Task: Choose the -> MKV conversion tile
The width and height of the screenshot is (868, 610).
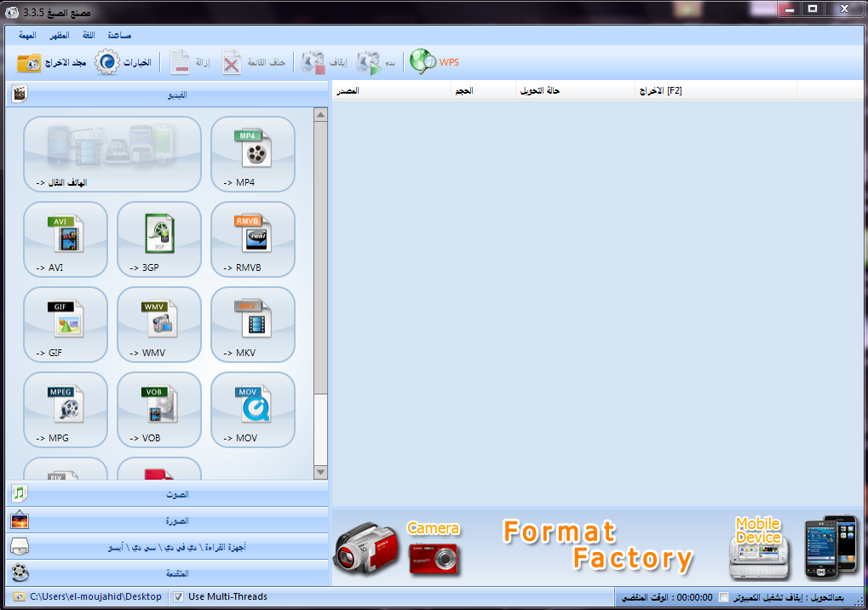Action: point(253,325)
